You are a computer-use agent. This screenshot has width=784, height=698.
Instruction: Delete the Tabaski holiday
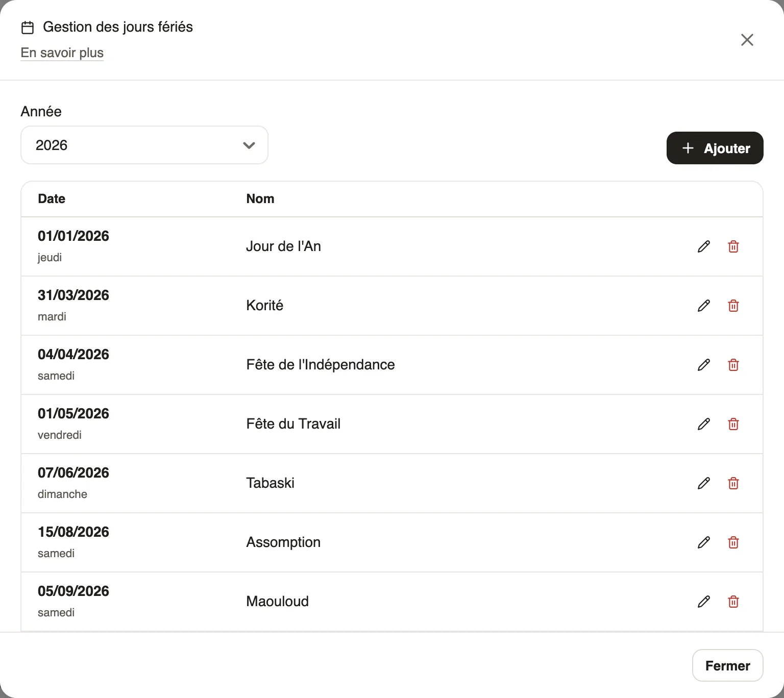tap(733, 483)
